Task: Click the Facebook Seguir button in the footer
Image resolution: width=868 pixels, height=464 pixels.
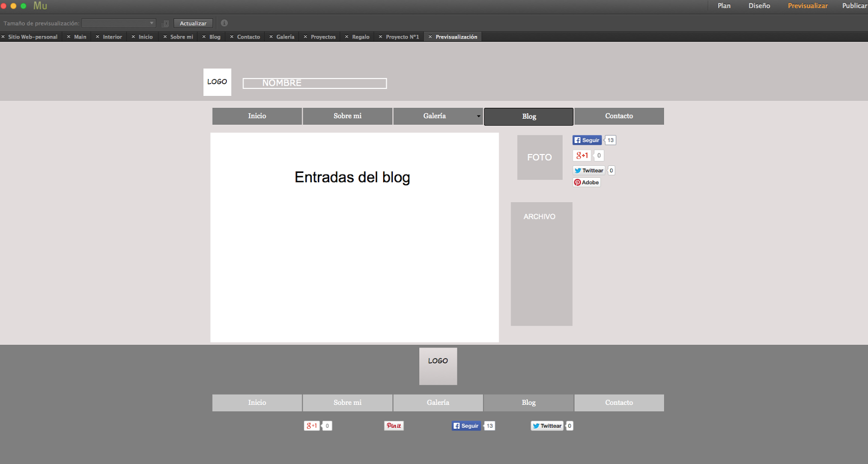Action: [x=466, y=426]
